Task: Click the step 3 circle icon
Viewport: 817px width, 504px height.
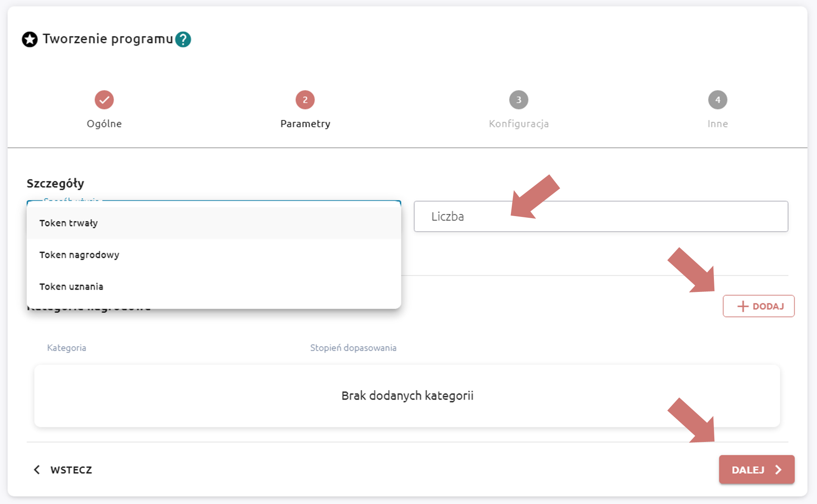Action: point(518,100)
